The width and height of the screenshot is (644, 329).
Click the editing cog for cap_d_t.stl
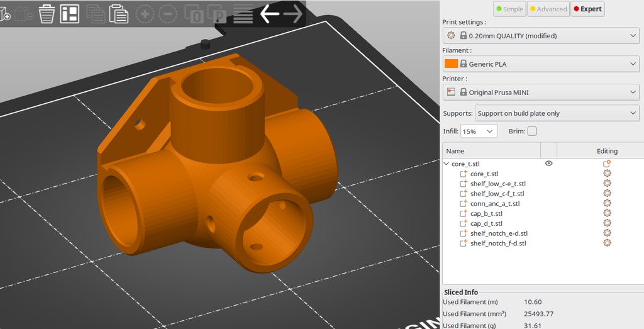(607, 223)
